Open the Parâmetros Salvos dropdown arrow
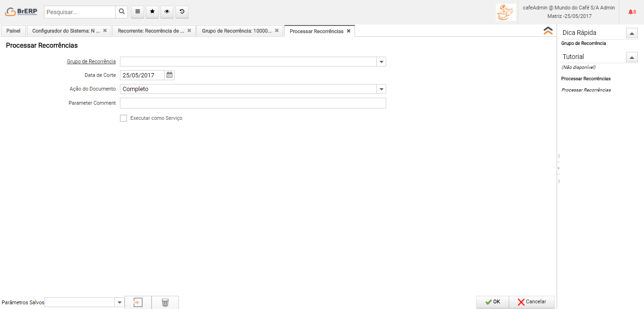 pyautogui.click(x=119, y=302)
